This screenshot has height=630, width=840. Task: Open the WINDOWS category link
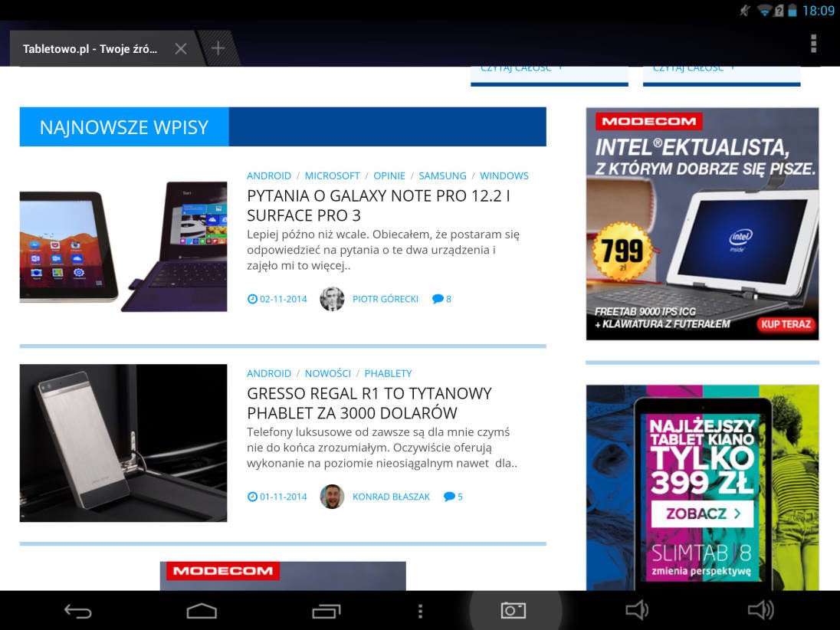504,176
